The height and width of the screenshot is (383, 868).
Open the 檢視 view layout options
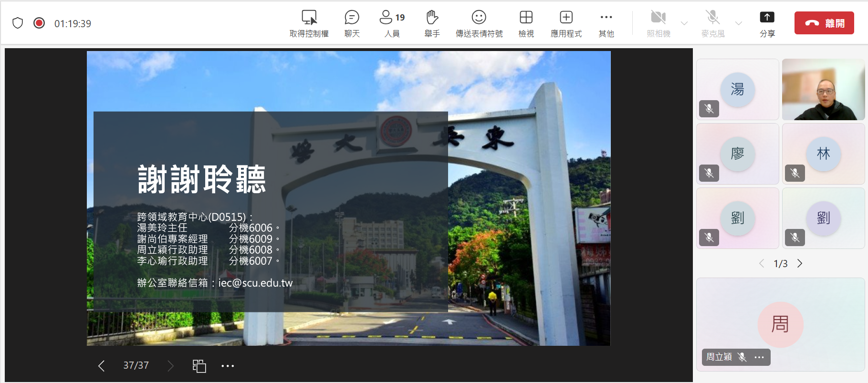point(526,23)
